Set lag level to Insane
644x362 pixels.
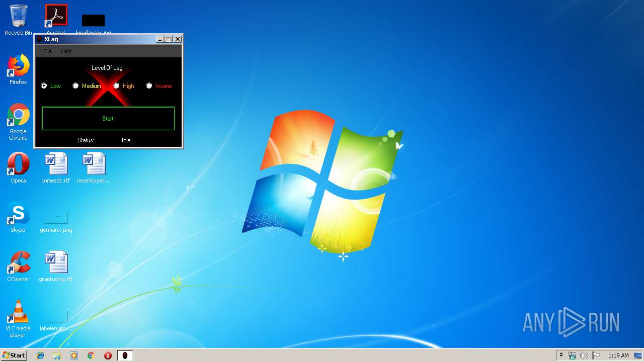tap(159, 86)
